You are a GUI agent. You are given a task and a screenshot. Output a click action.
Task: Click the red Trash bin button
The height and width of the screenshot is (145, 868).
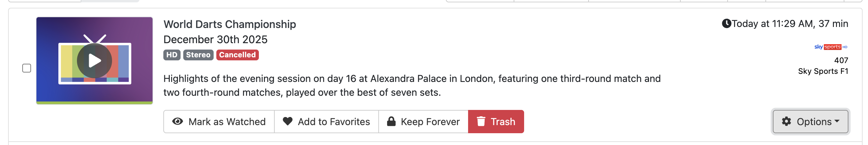pos(496,122)
